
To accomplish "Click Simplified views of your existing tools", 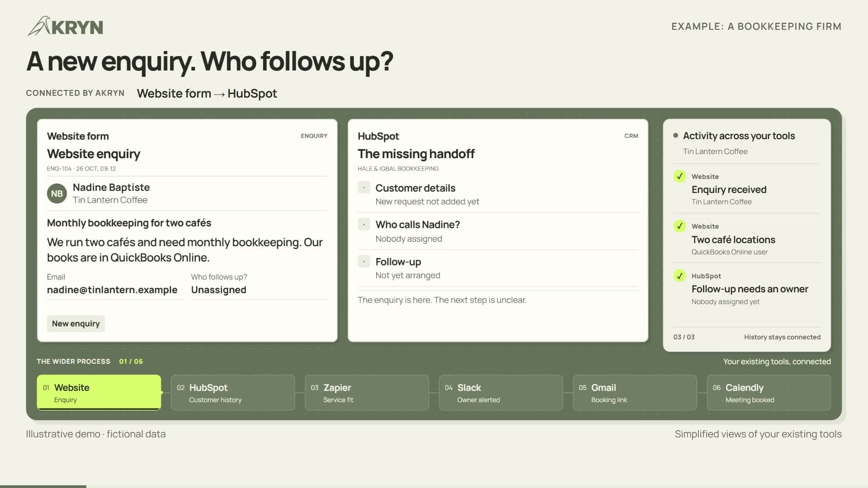I will [x=758, y=434].
